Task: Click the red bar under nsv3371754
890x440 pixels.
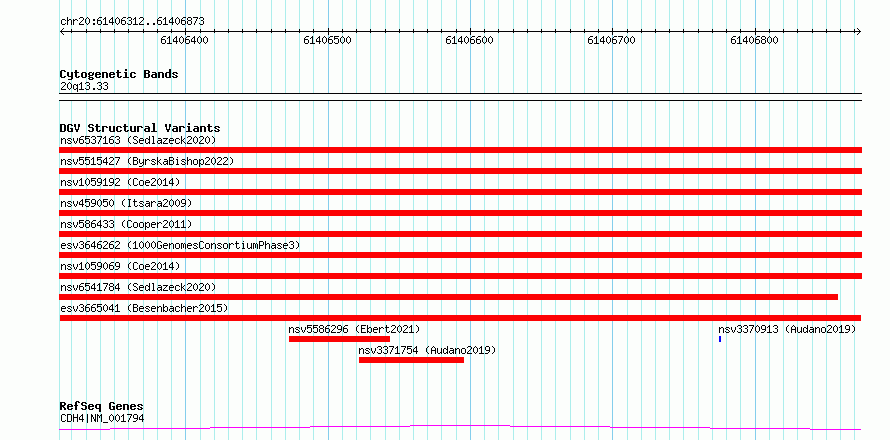Action: pos(412,360)
